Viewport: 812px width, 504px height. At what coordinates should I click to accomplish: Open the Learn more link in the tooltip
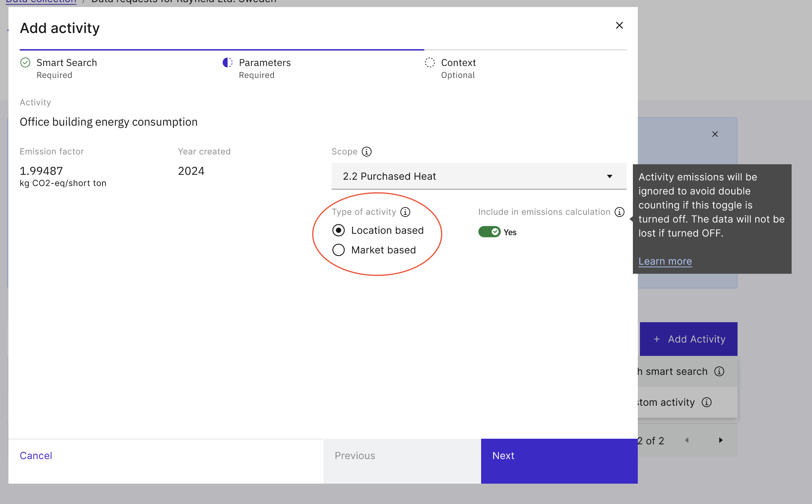pos(665,261)
